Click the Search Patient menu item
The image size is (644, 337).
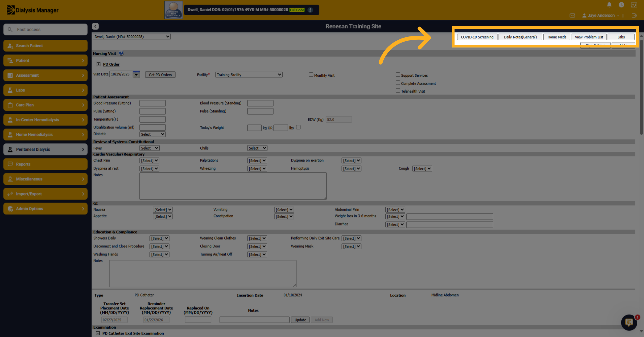click(45, 46)
